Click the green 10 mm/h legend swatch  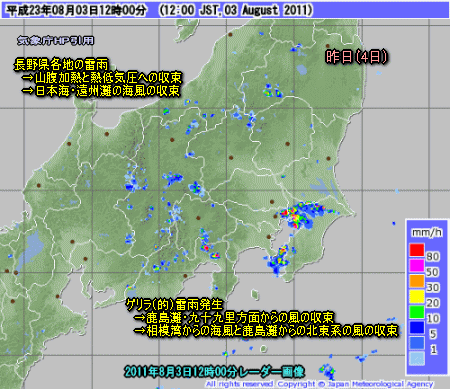417,312
